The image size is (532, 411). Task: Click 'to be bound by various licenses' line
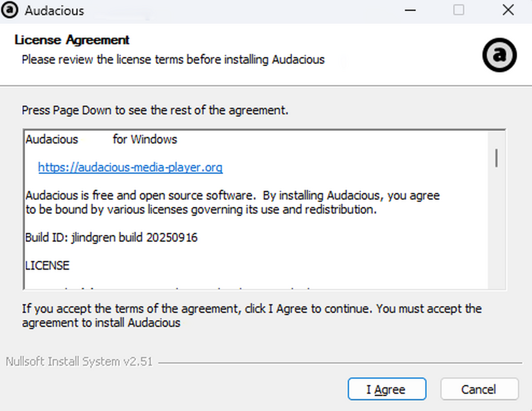click(201, 209)
